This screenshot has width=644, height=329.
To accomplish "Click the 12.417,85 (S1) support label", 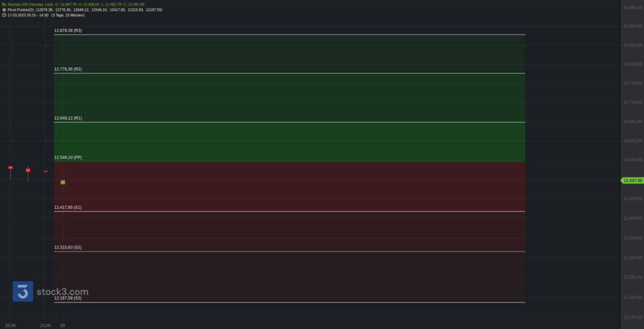I will tap(68, 208).
